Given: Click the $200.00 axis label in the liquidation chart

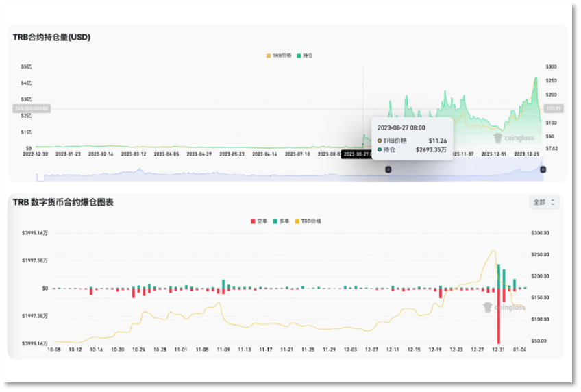Looking at the screenshot, I should [540, 276].
